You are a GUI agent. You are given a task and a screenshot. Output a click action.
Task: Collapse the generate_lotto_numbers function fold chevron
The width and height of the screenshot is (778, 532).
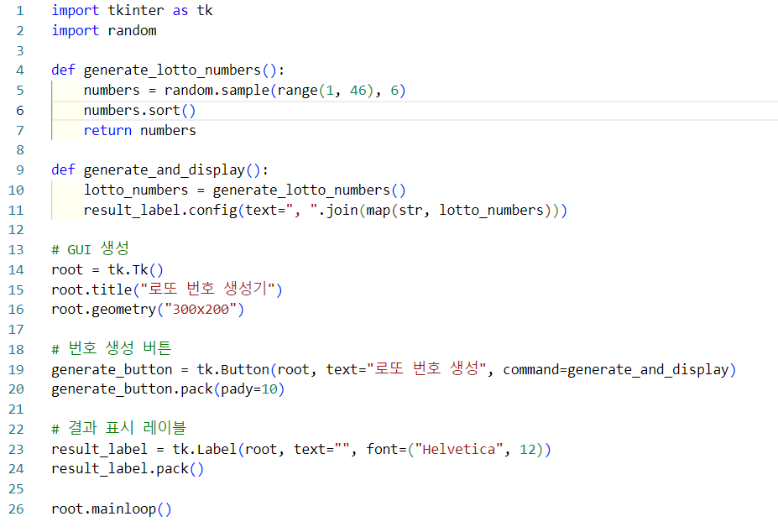point(39,70)
